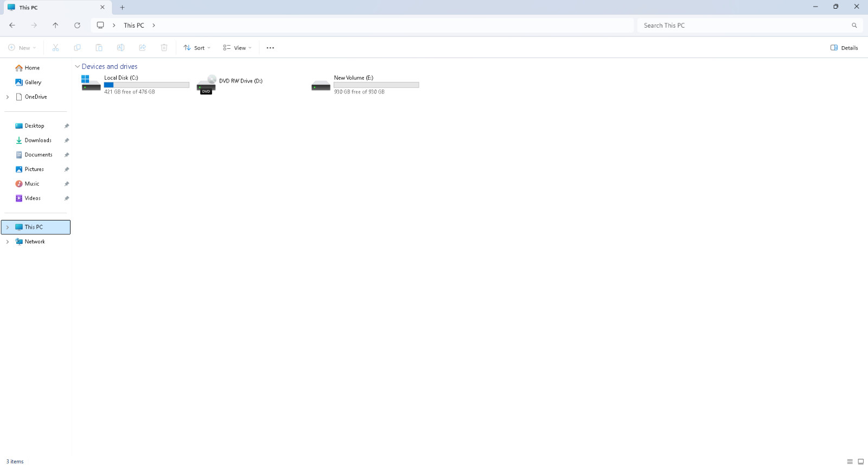Click the New Volume (E:) usage bar
Screen dimensions: 868x467
[376, 85]
